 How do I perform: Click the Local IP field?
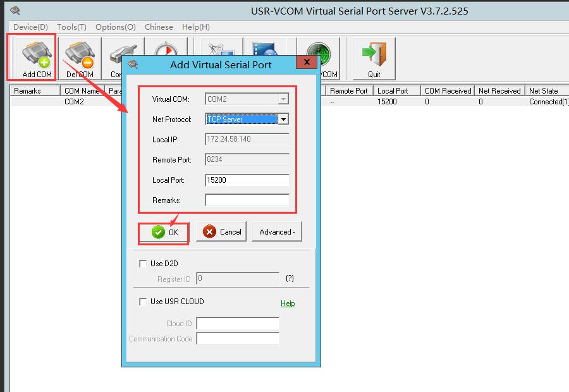tap(247, 139)
